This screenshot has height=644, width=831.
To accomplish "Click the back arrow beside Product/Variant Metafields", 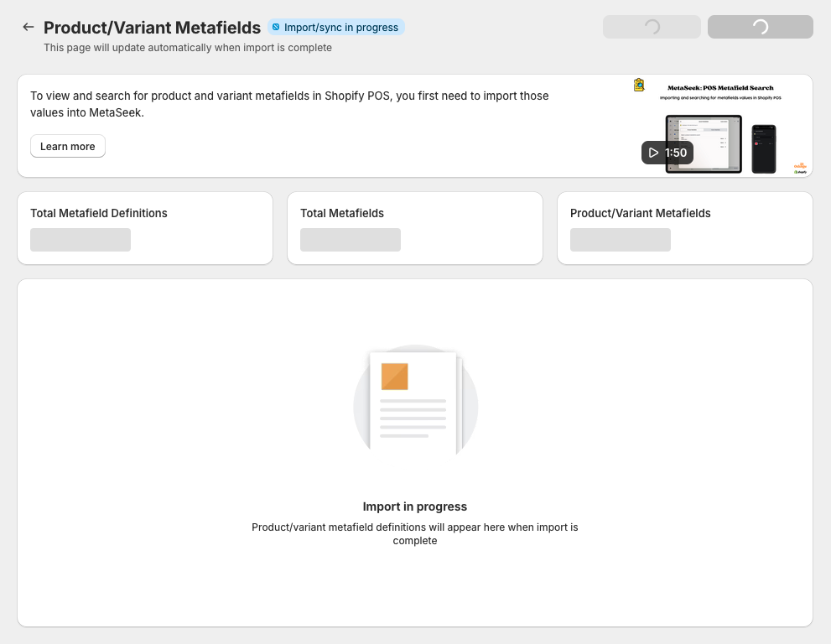I will 29,27.
